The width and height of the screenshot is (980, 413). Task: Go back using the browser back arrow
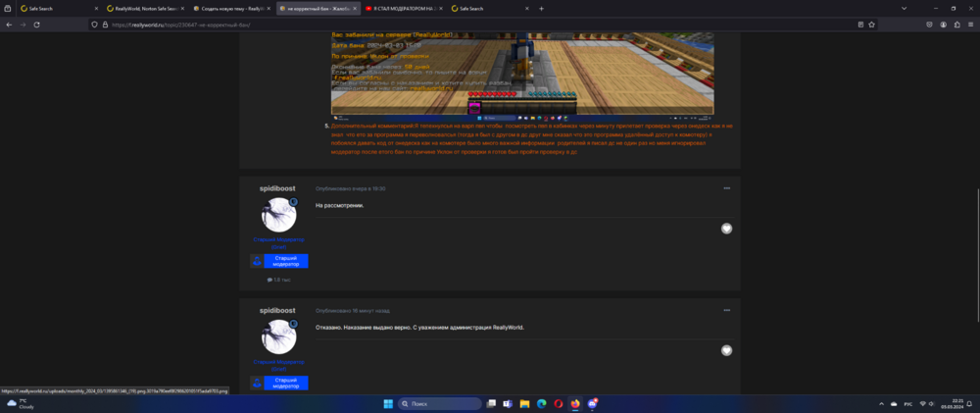9,25
